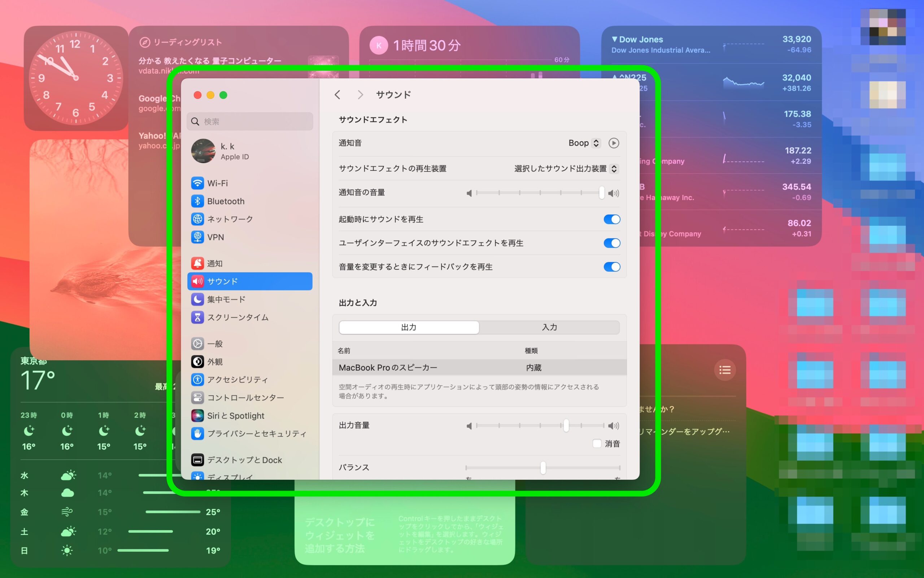Switch to the 入力 tab

tap(549, 327)
